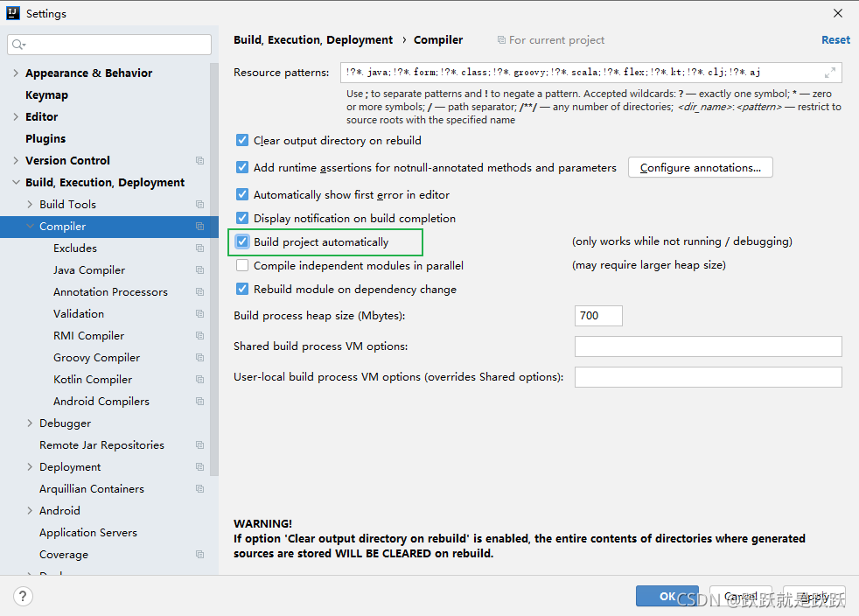859x616 pixels.
Task: Expand the Build Tools node
Action: (x=30, y=205)
